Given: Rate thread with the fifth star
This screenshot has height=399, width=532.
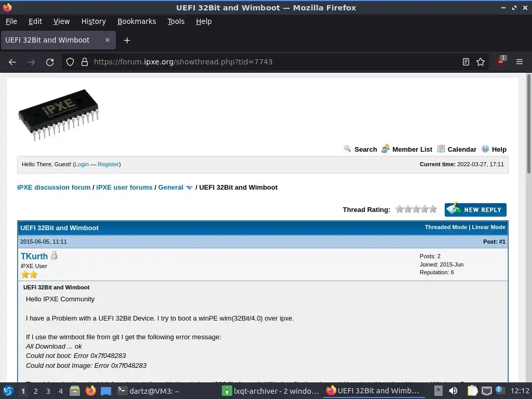Looking at the screenshot, I should point(433,209).
